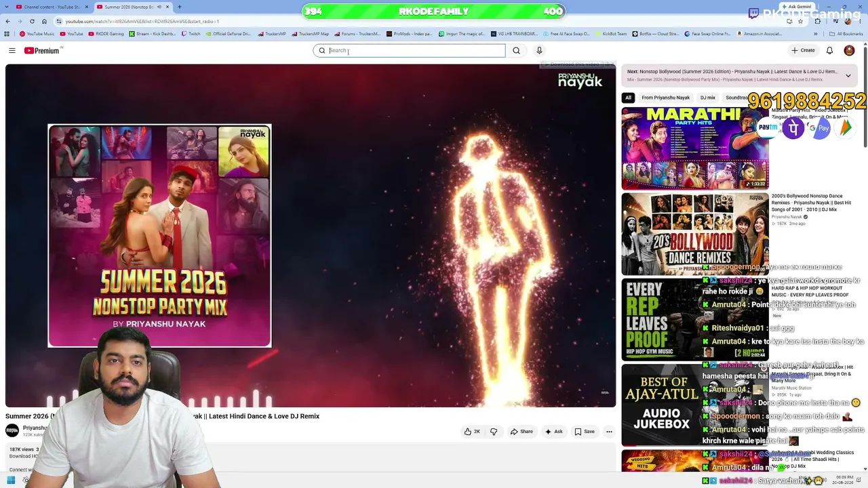
Task: Select the All filter chip
Action: coord(628,98)
